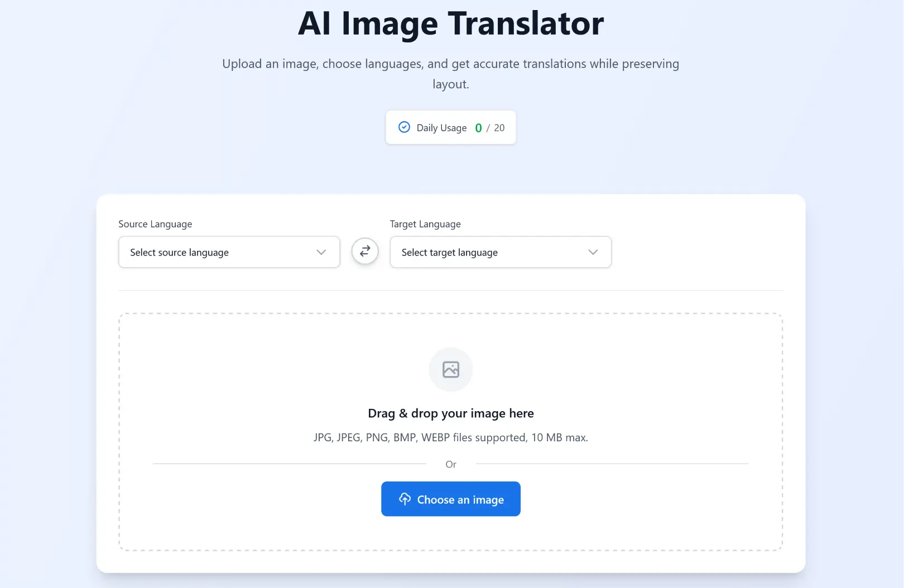Screen dimensions: 904x588
Task: Click the image placeholder icon in upload area
Action: click(451, 369)
